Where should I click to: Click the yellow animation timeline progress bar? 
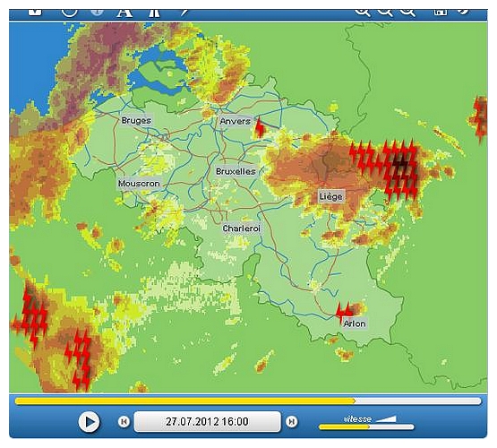(x=248, y=401)
